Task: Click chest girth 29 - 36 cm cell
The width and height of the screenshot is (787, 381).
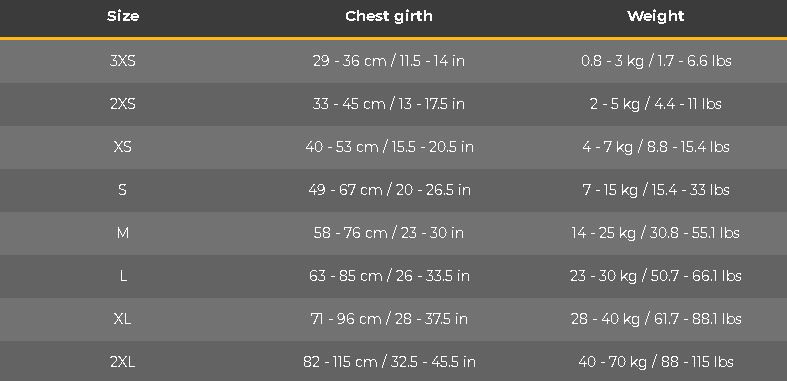Action: 389,61
